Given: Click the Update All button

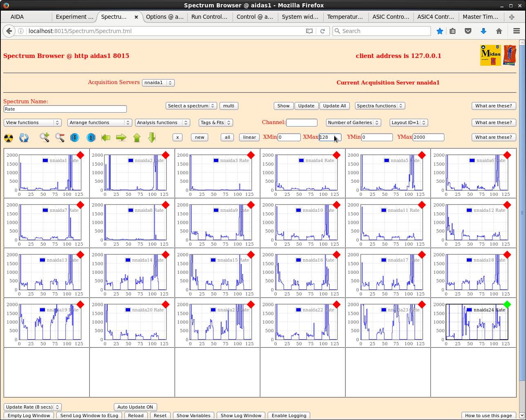Looking at the screenshot, I should point(334,106).
